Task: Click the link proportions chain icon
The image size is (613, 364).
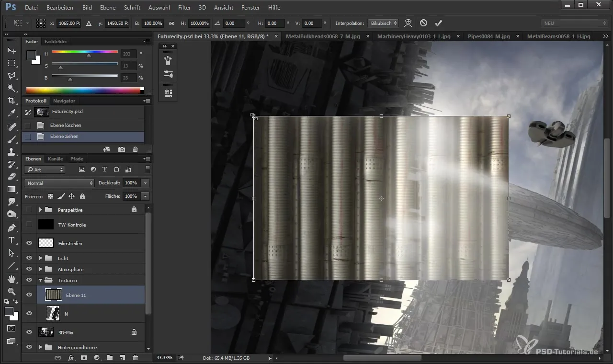Action: pyautogui.click(x=171, y=23)
